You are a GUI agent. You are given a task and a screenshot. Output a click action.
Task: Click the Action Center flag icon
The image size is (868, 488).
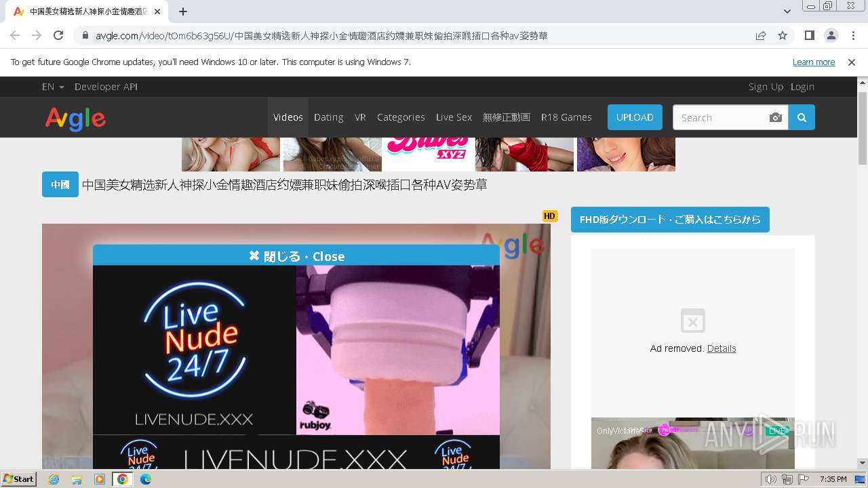803,479
